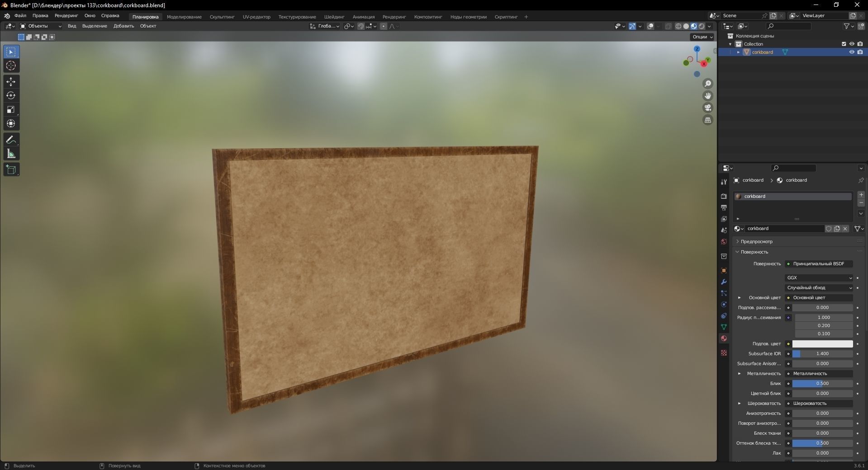Open the World properties tab
Screen dimensions: 868x470
724,241
